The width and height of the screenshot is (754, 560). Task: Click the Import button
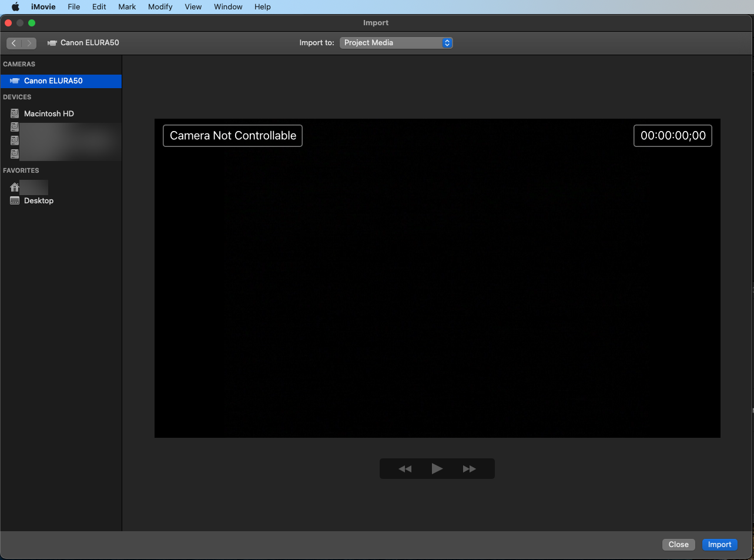719,545
